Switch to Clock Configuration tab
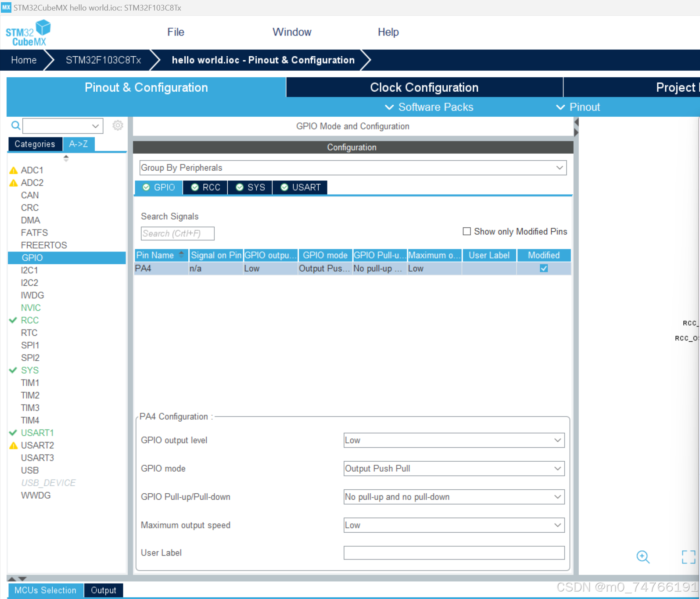This screenshot has width=700, height=599. point(424,87)
